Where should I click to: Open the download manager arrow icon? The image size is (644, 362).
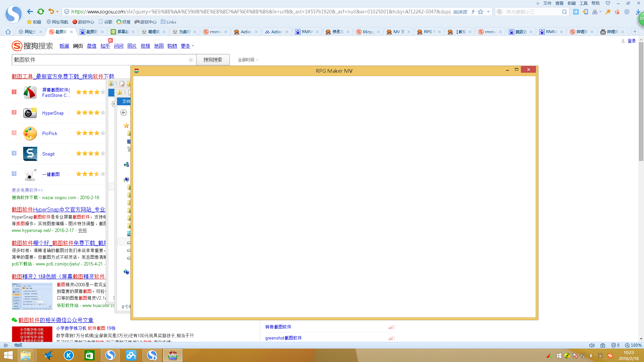click(x=638, y=12)
